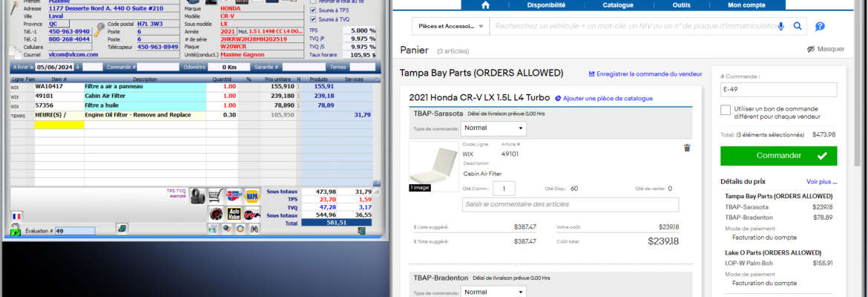Image resolution: width=868 pixels, height=297 pixels.
Task: Open the Mon compte menu
Action: pyautogui.click(x=747, y=5)
